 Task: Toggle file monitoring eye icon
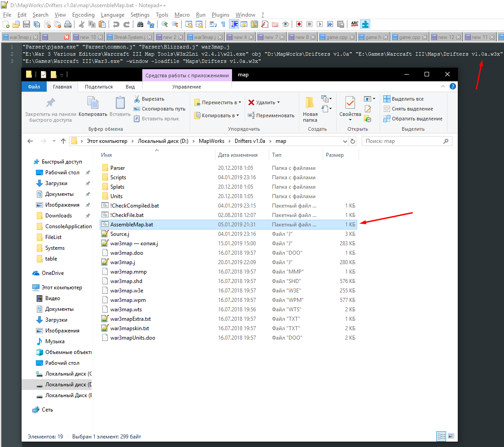(x=285, y=24)
